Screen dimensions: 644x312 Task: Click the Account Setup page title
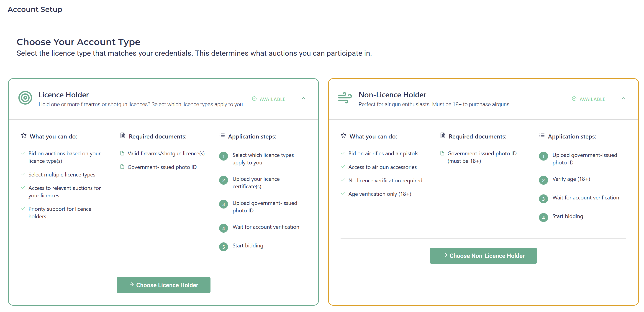tap(35, 9)
